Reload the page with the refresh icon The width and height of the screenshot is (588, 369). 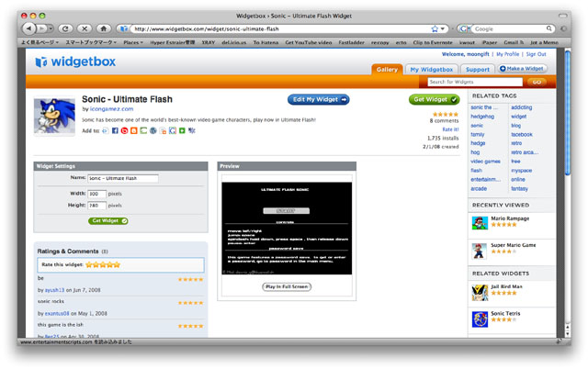(65, 28)
